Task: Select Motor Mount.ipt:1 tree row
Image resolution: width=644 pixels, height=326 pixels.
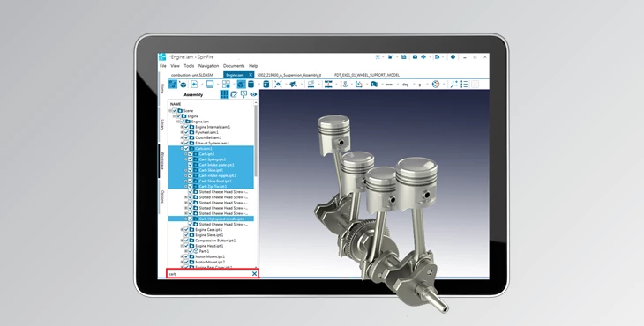Action: tap(211, 256)
